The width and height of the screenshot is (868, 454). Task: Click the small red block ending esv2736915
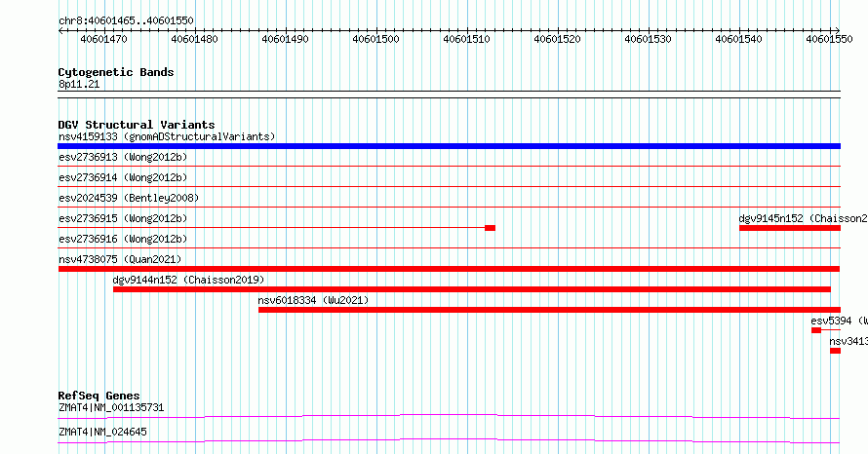(490, 228)
